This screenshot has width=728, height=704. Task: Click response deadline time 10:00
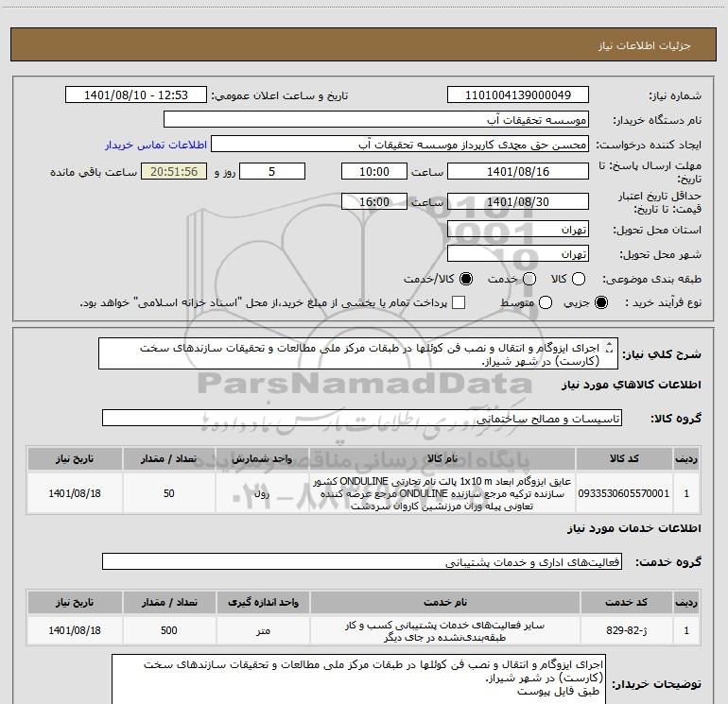pyautogui.click(x=374, y=171)
